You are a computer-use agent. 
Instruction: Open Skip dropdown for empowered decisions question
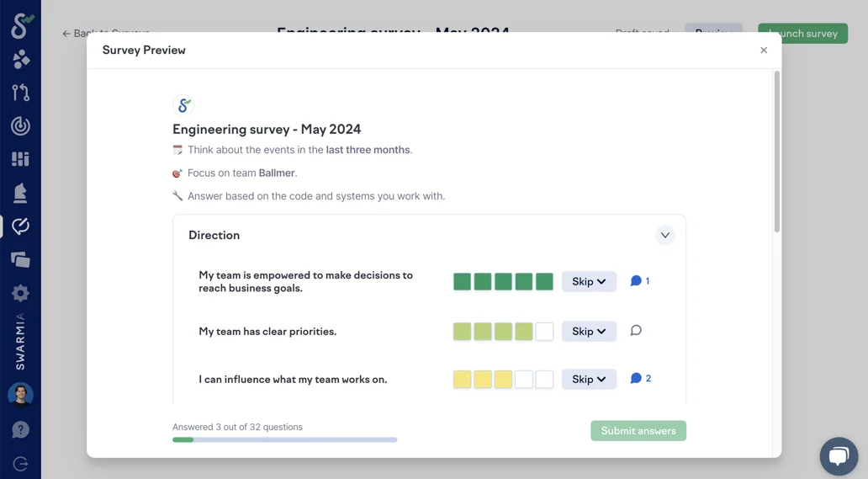[x=589, y=281]
